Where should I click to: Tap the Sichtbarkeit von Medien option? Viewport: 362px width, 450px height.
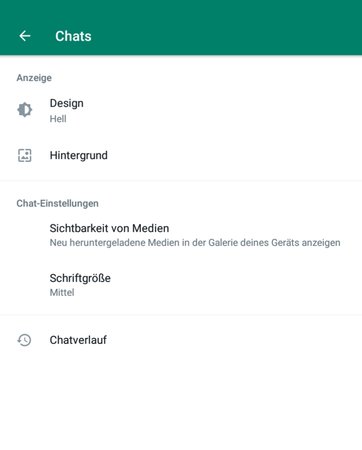point(181,235)
